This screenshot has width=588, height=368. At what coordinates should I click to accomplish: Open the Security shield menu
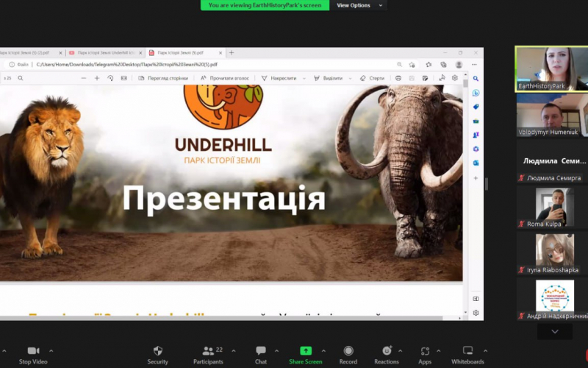[157, 355]
